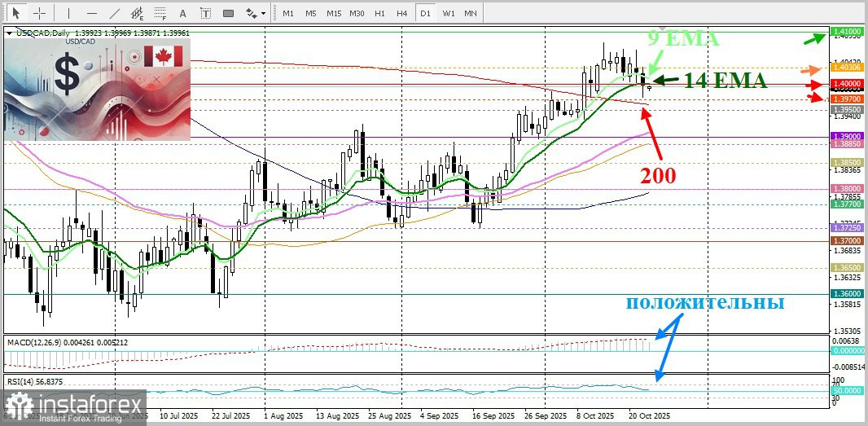
Task: Switch to the M5 timeframe
Action: 310,13
